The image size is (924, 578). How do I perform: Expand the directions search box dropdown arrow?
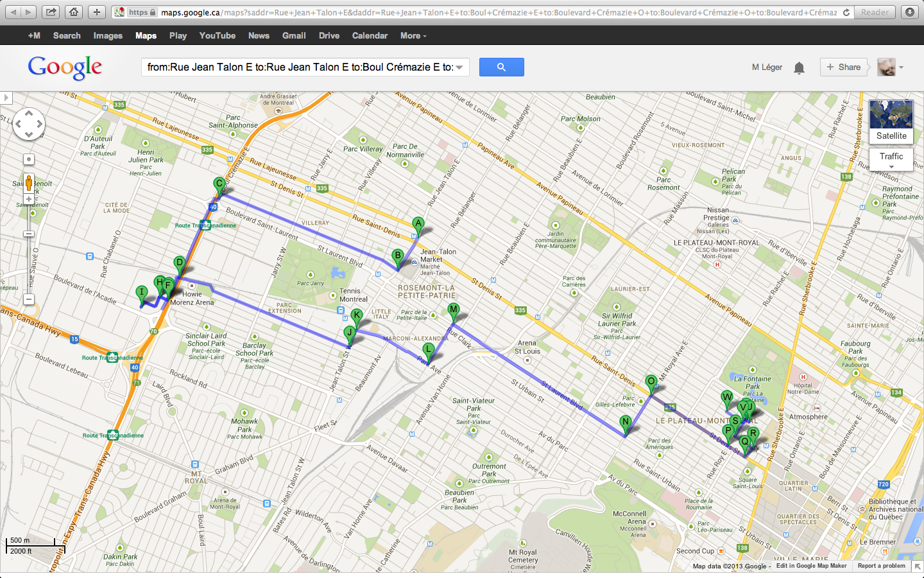tap(460, 67)
